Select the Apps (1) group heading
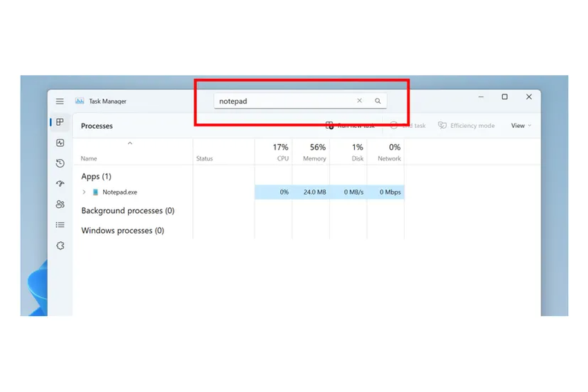588x392 pixels. point(96,176)
